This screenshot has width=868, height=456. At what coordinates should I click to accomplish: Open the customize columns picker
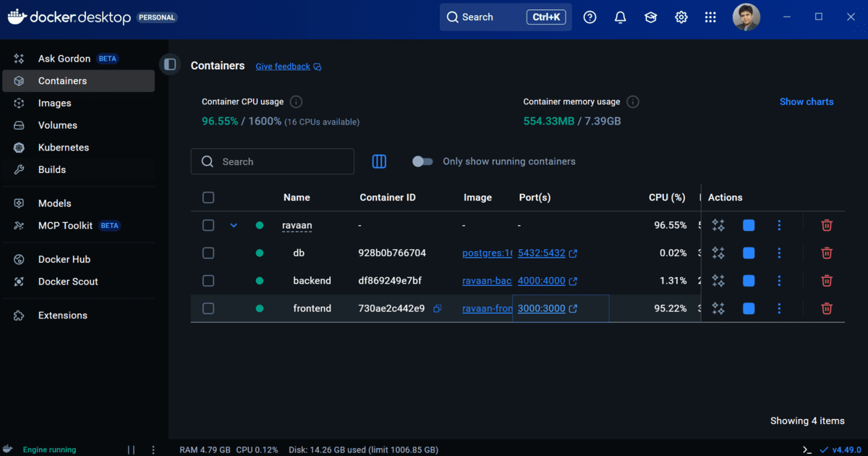coord(379,161)
